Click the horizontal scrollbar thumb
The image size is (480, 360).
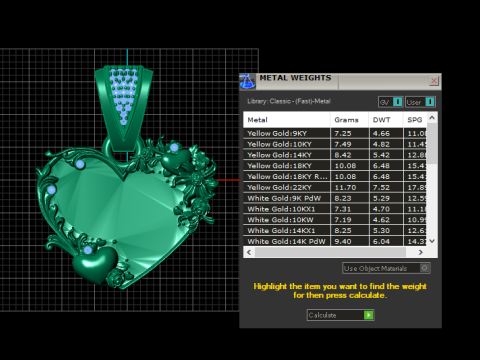pyautogui.click(x=331, y=252)
